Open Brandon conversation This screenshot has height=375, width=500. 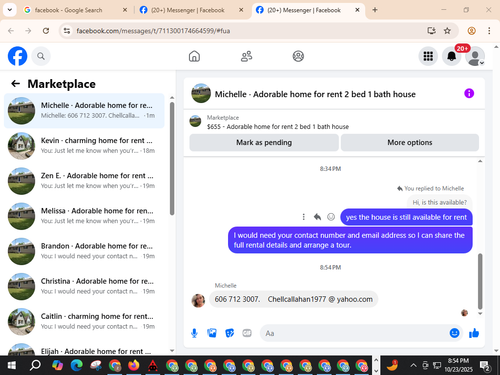pyautogui.click(x=84, y=251)
